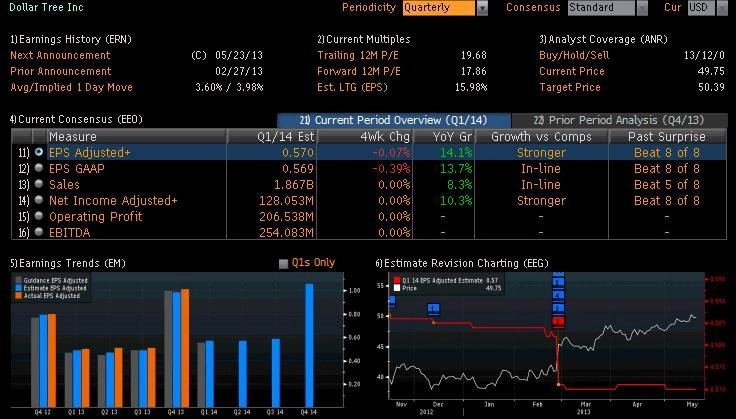Click the gray Guidance EPS Adjusted legend swatch
This screenshot has height=419, width=736.
[19, 280]
